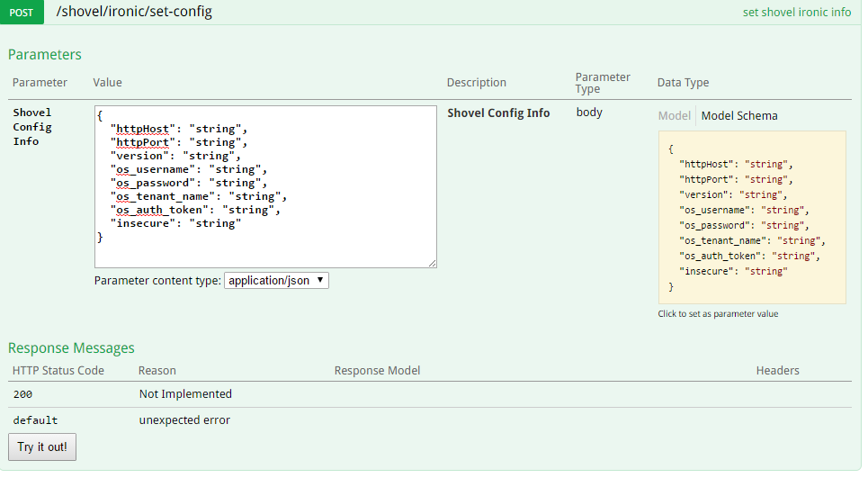Click the 200 HTTP status code row
The width and height of the screenshot is (868, 478).
coord(24,394)
